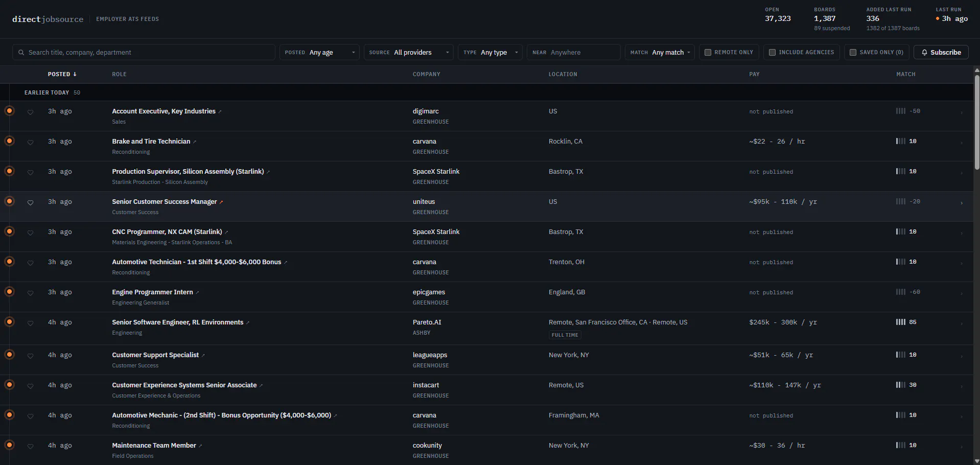980x465 pixels.
Task: Click the bell icon in Subscribe button
Action: coord(924,52)
